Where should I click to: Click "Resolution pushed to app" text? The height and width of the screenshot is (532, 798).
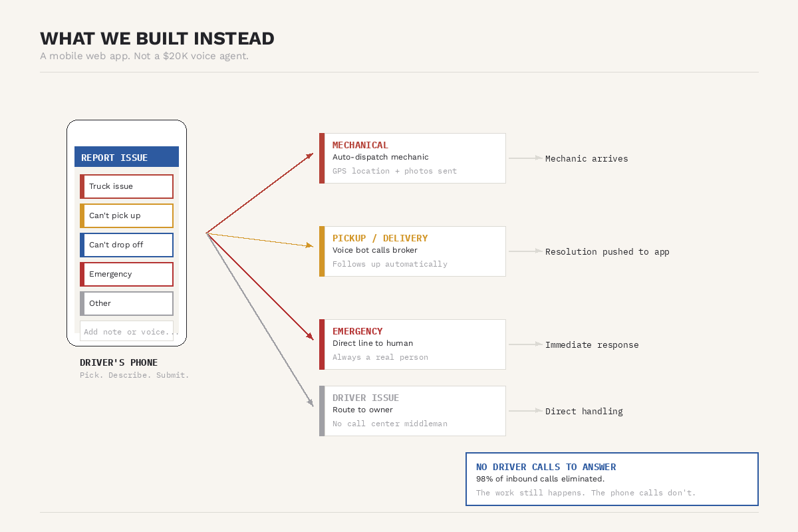coord(607,251)
